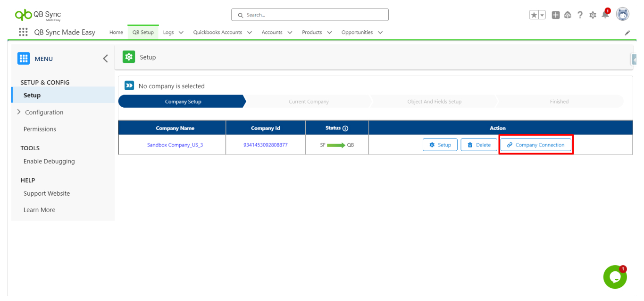644x301 pixels.
Task: Click the Finished progress step
Action: tap(559, 102)
